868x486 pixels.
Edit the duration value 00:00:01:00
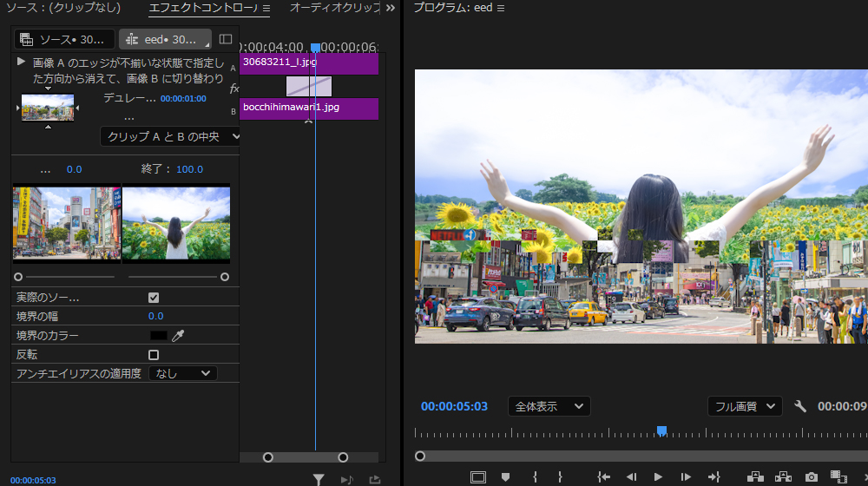[x=183, y=99]
